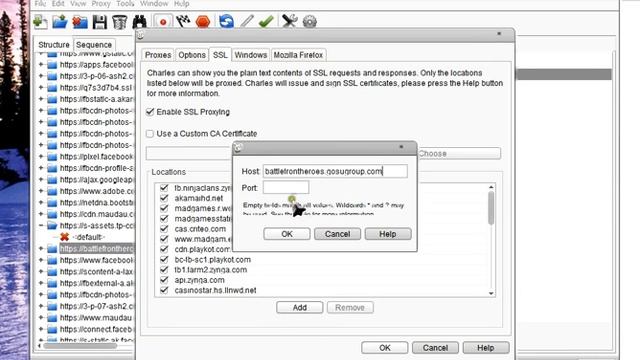This screenshot has height=360, width=640.
Task: Expand https://connect.faceb tree node
Action: 41,329
